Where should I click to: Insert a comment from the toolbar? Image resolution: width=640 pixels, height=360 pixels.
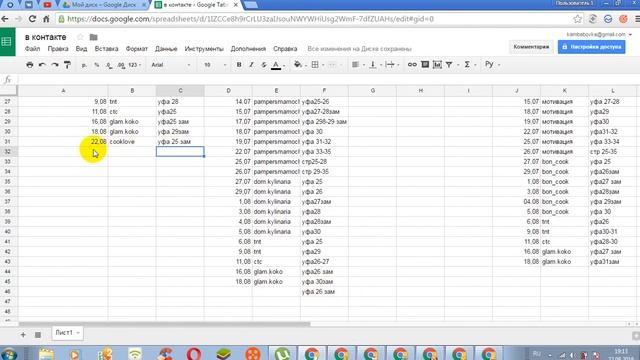point(425,64)
